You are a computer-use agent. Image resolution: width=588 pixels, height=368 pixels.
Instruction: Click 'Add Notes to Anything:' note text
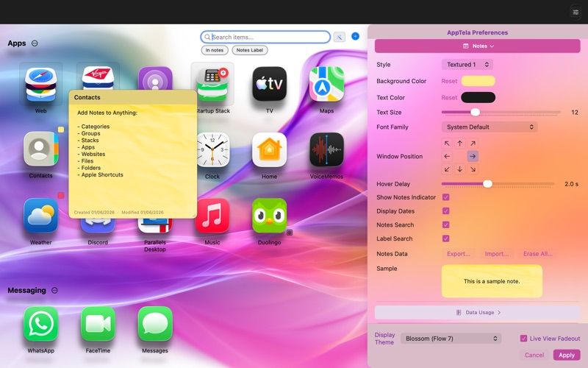point(107,113)
